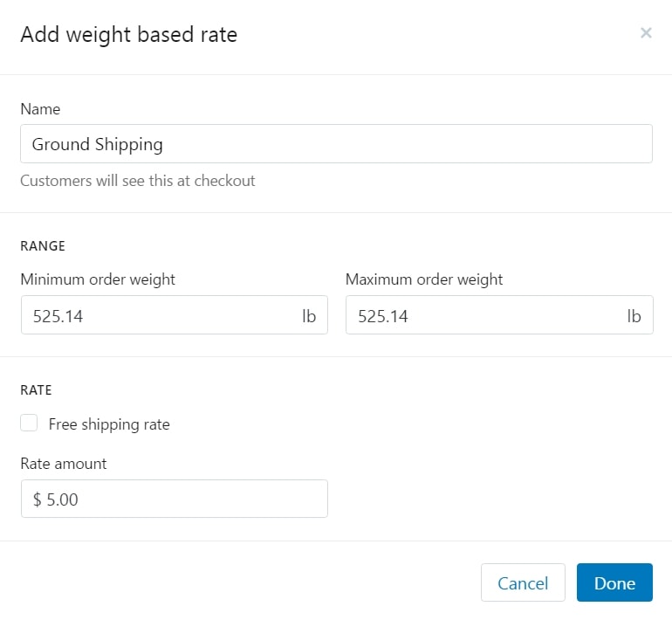This screenshot has width=672, height=620.
Task: Click the Ground Shipping name field
Action: coord(336,144)
